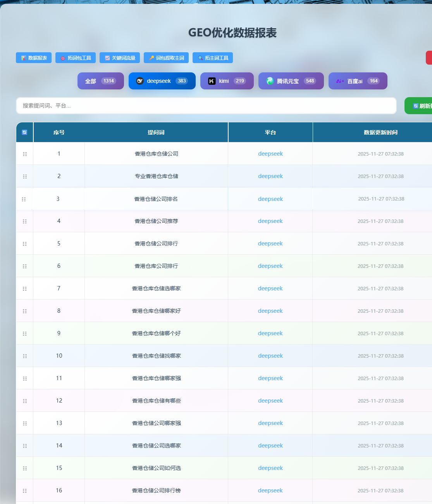432x504 pixels.
Task: Sort by the 数据更新时间 column header
Action: pos(380,132)
